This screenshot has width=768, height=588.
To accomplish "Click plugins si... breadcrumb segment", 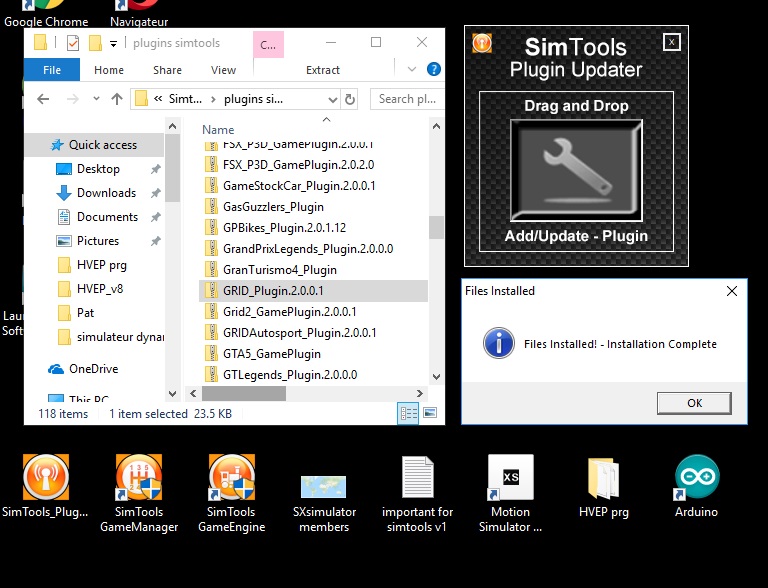I will tap(253, 99).
